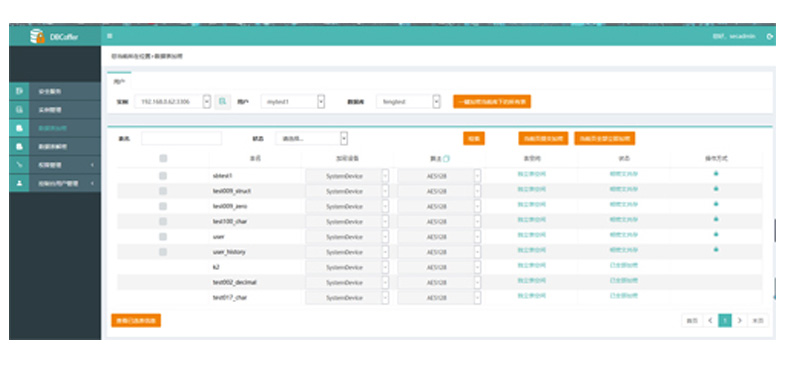Expand the sidebar item with the person icon
The width and height of the screenshot is (785, 369).
click(x=55, y=183)
